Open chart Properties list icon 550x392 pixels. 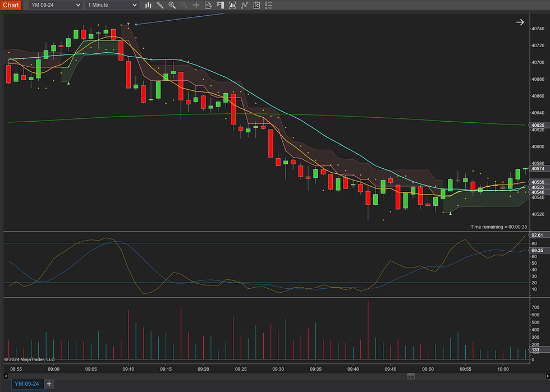[x=269, y=5]
